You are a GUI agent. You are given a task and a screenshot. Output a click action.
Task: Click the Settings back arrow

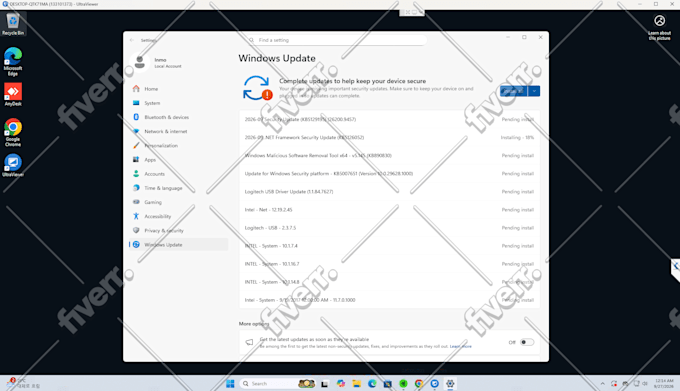(132, 40)
